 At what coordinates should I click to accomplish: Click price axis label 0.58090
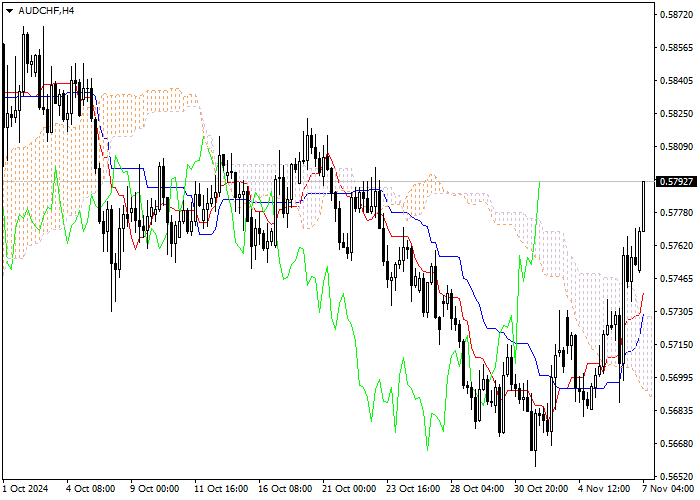676,147
